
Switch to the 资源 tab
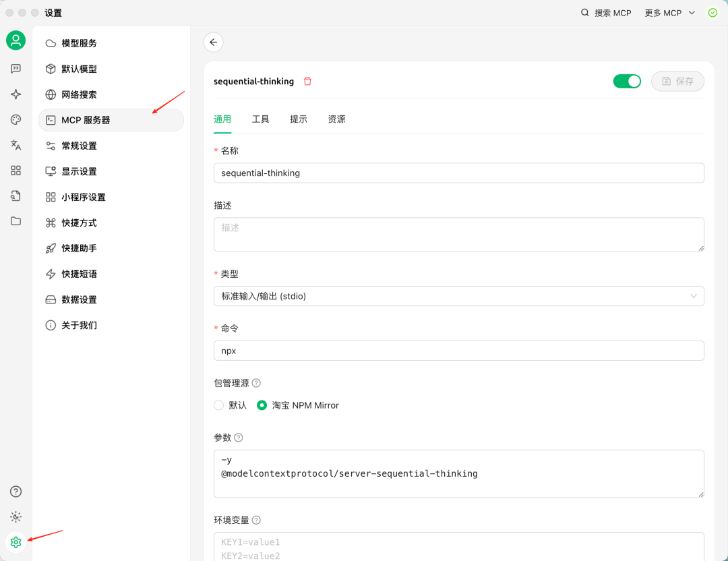click(336, 119)
